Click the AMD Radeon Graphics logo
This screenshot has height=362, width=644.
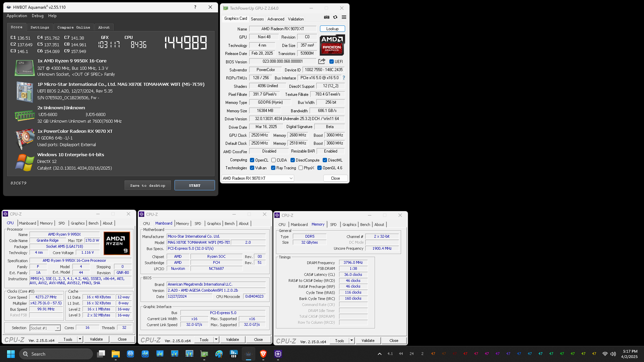[332, 45]
